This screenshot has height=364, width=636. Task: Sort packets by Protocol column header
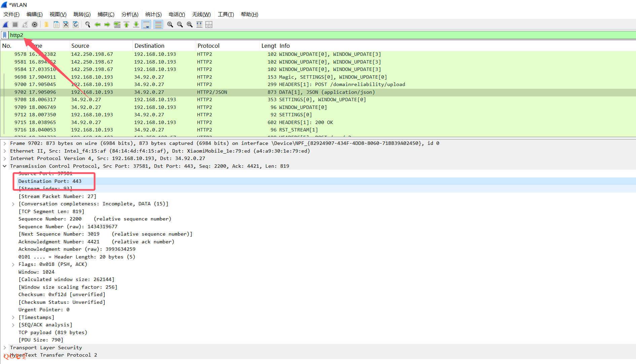coord(209,46)
